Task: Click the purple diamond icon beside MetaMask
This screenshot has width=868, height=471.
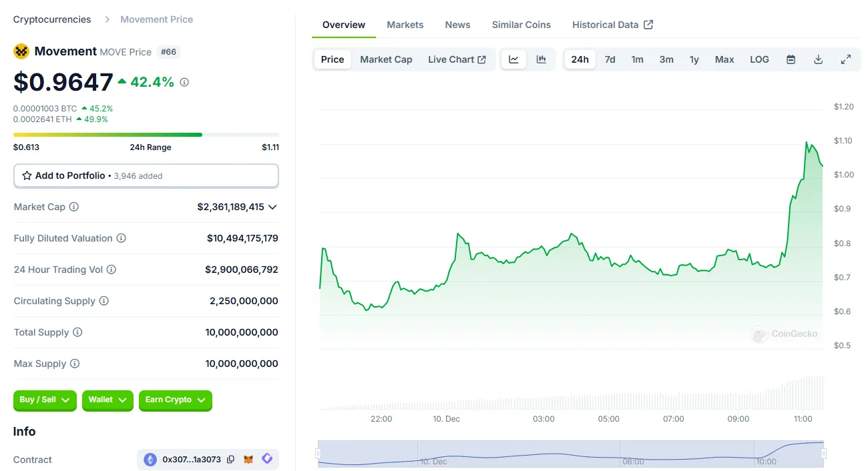Action: (x=267, y=459)
